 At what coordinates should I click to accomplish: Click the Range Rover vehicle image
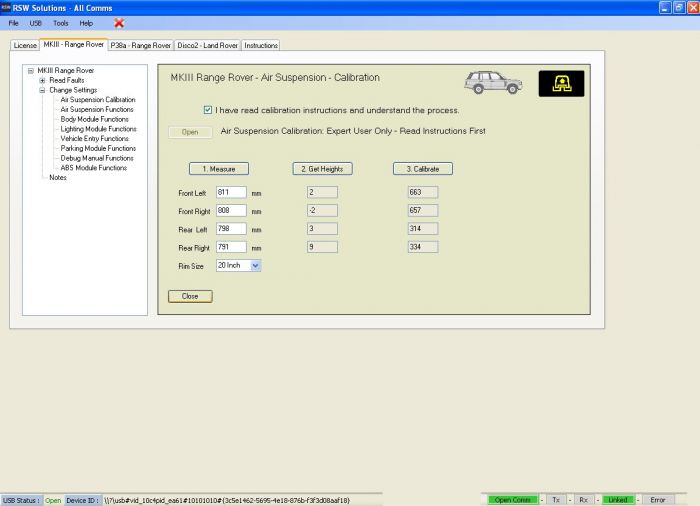tap(493, 83)
